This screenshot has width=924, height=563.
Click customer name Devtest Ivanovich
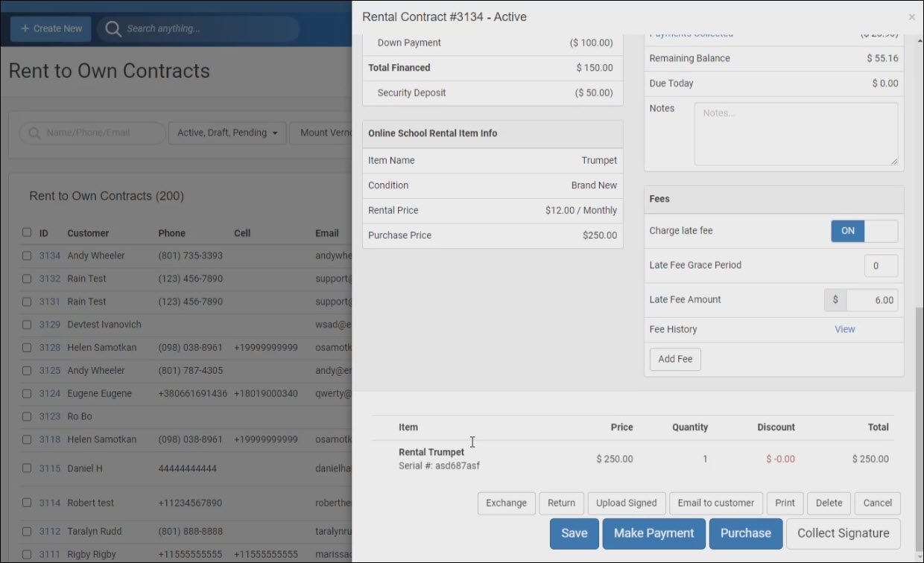pyautogui.click(x=104, y=325)
